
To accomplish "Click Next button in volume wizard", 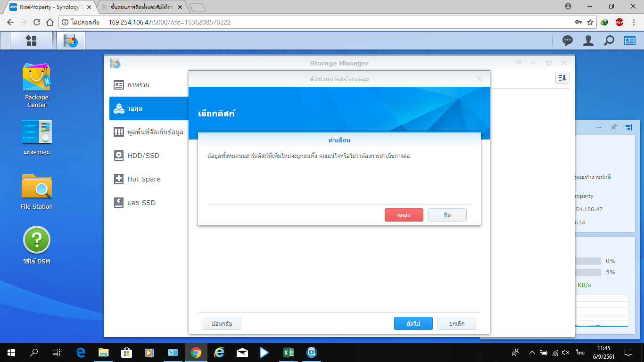I will (x=413, y=323).
